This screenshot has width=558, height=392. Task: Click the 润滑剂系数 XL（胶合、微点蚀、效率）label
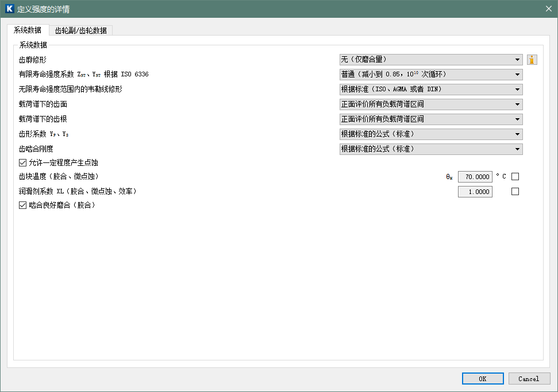pyautogui.click(x=78, y=191)
